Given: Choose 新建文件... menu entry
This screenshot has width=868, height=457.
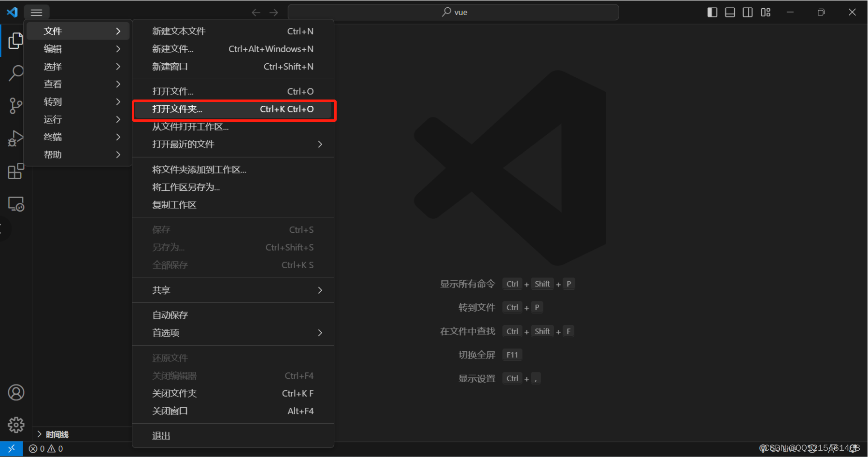Looking at the screenshot, I should pyautogui.click(x=233, y=49).
